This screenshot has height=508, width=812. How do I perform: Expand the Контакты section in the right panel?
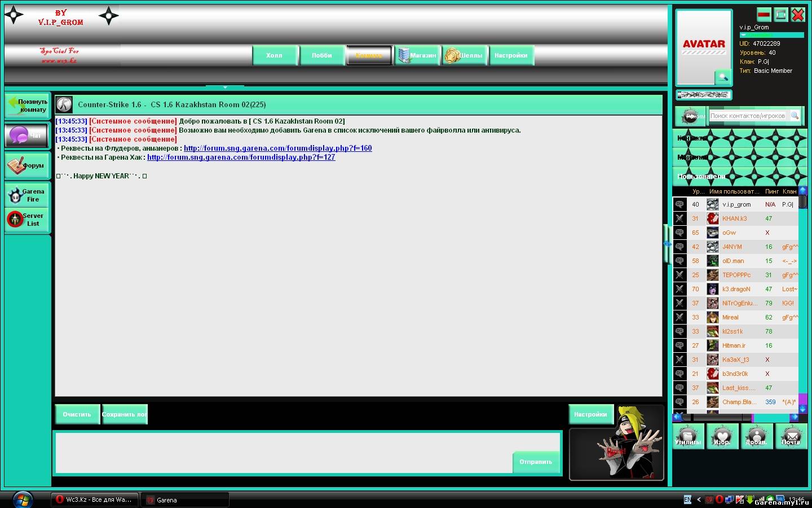point(739,138)
